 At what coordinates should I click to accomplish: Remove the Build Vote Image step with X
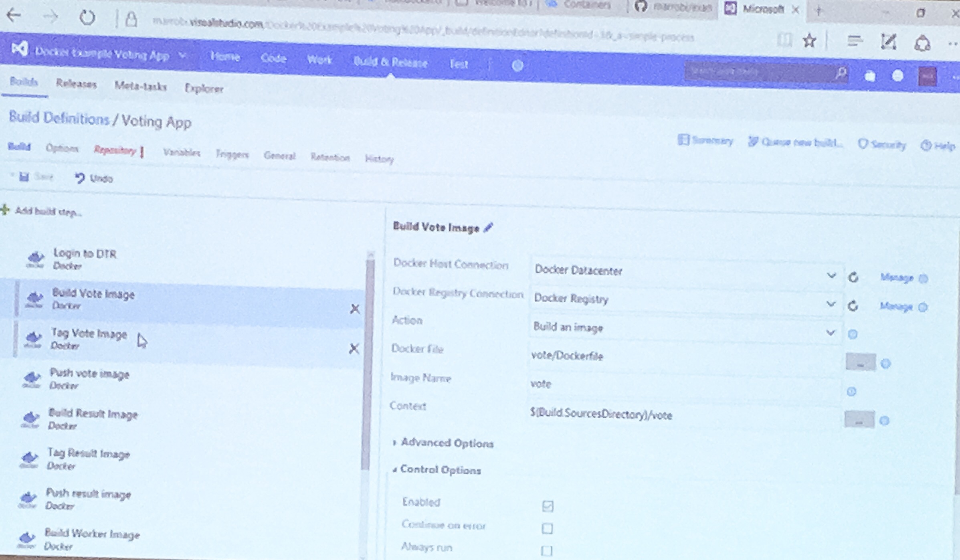[x=355, y=309]
